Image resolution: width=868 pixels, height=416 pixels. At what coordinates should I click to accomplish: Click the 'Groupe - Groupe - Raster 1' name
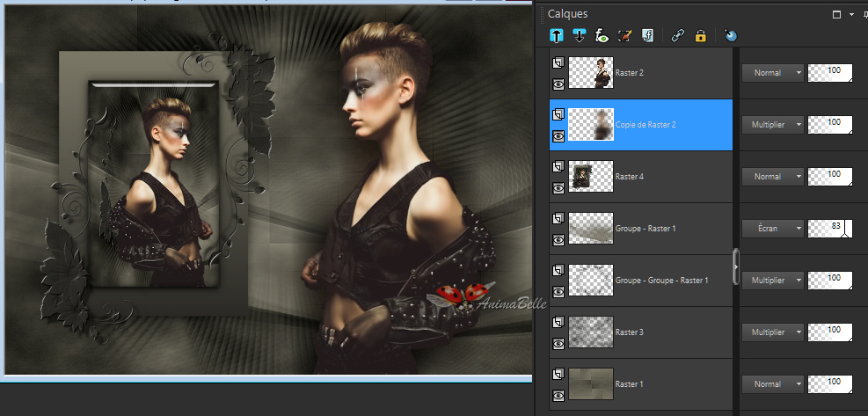[662, 281]
